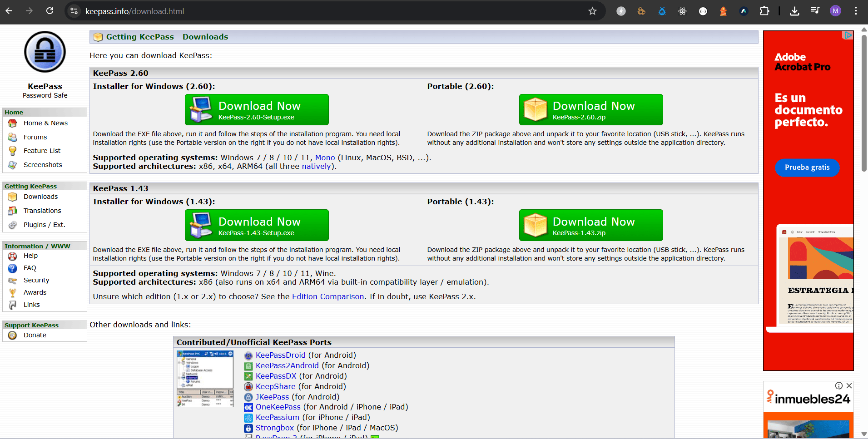Click the Downloads icon under Getting KeePass
The width and height of the screenshot is (868, 439).
click(x=13, y=197)
